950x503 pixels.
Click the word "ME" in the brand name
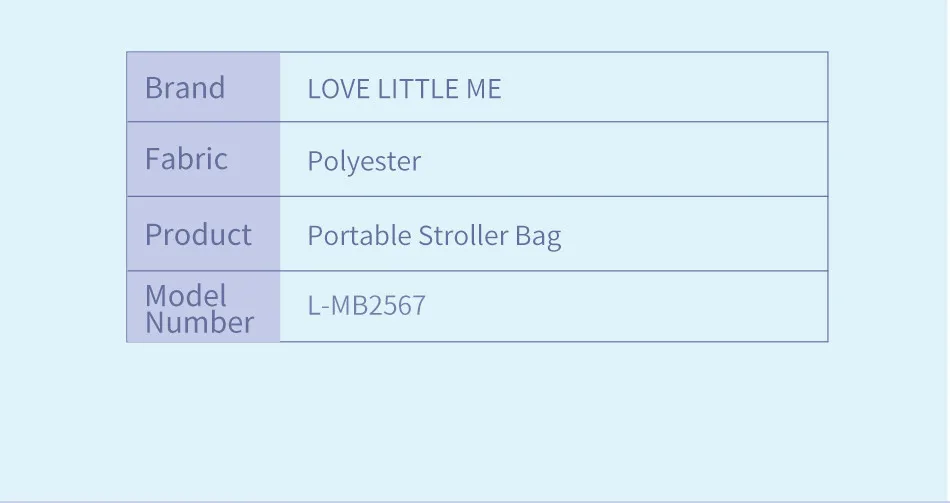(483, 89)
